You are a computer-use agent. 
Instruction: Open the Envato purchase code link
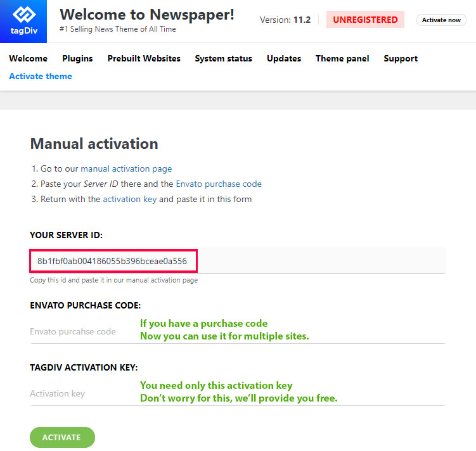click(x=219, y=184)
